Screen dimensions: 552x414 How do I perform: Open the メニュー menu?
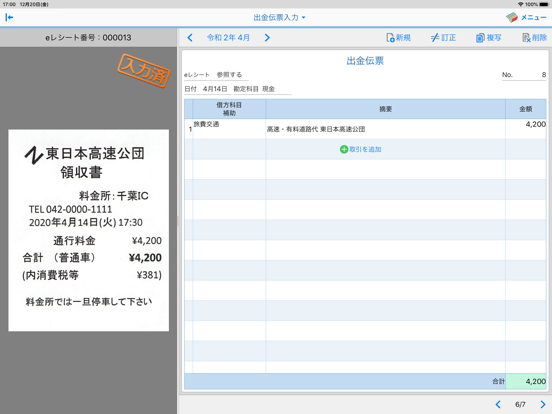click(x=526, y=17)
